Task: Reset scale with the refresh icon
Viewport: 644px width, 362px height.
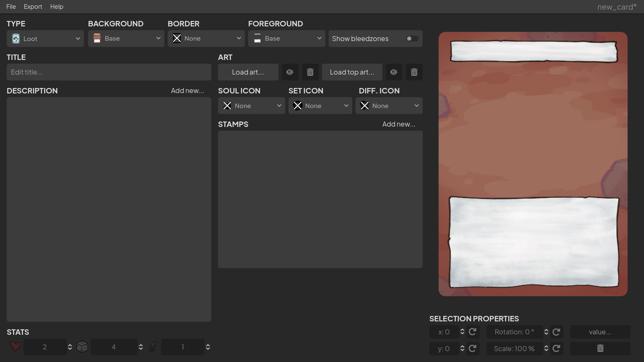Action: pos(556,349)
